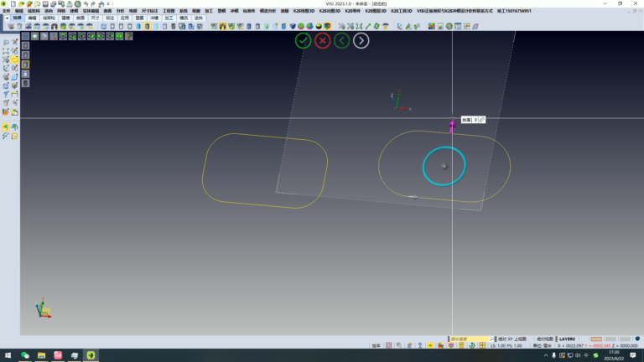
Task: Click the Redo arrow in title bar
Action: pyautogui.click(x=93, y=3)
